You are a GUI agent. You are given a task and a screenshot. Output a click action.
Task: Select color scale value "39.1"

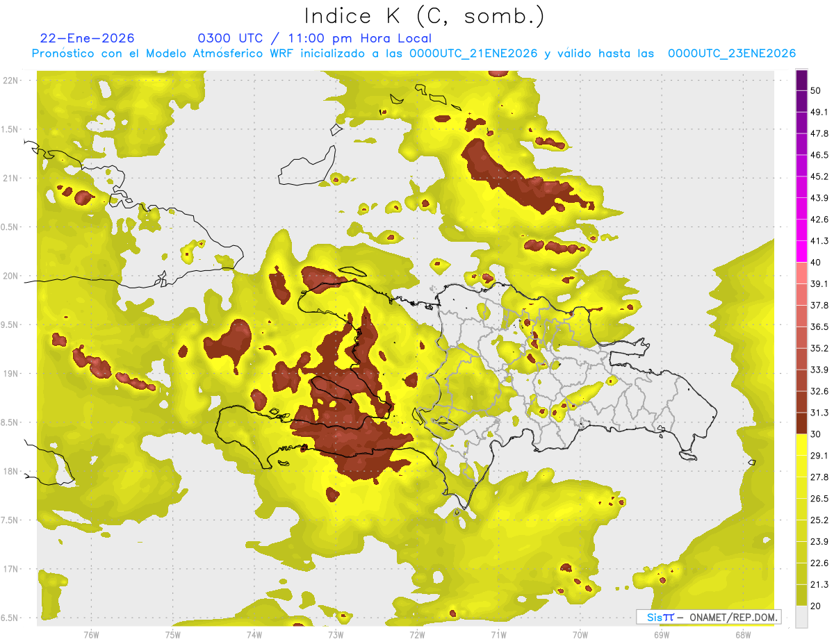click(819, 283)
